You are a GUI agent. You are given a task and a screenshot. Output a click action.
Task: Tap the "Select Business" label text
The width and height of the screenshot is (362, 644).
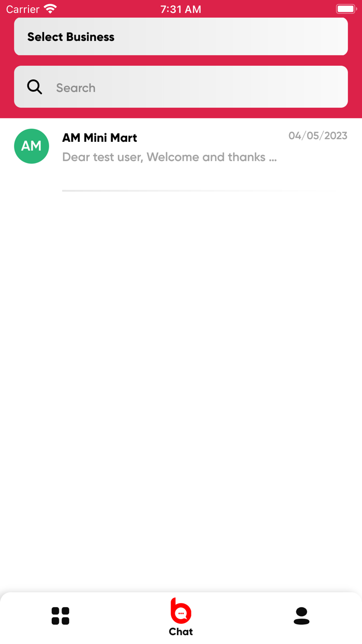(x=71, y=37)
